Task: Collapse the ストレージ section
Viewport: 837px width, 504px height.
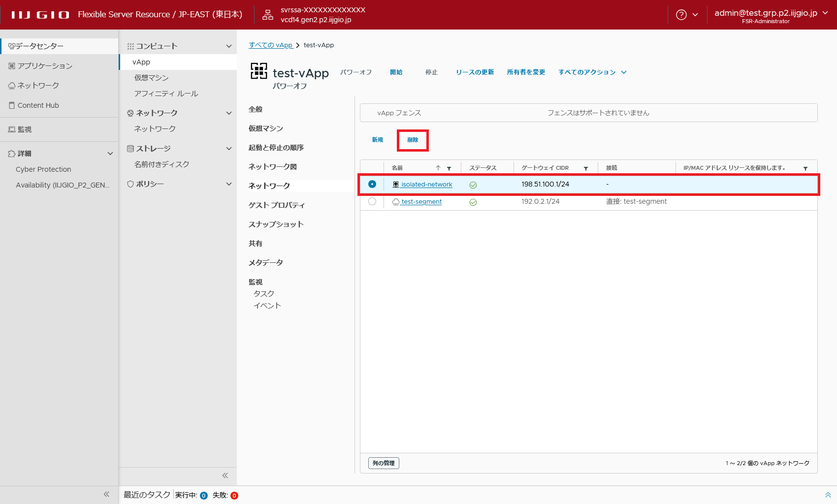Action: click(228, 149)
